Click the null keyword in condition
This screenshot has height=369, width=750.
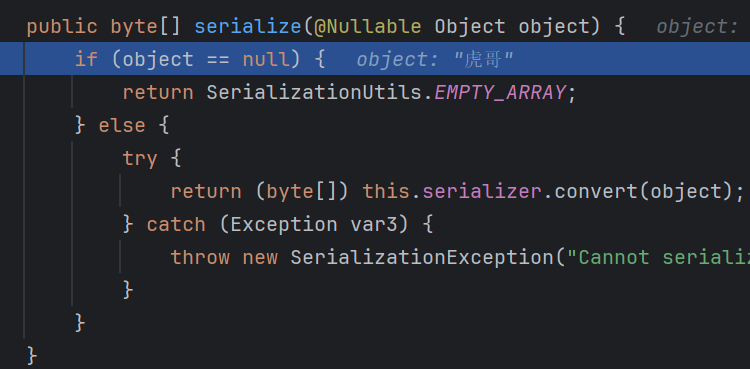(x=266, y=60)
